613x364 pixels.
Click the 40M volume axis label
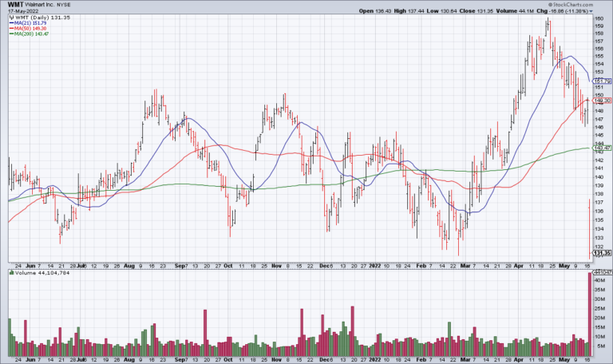599,280
